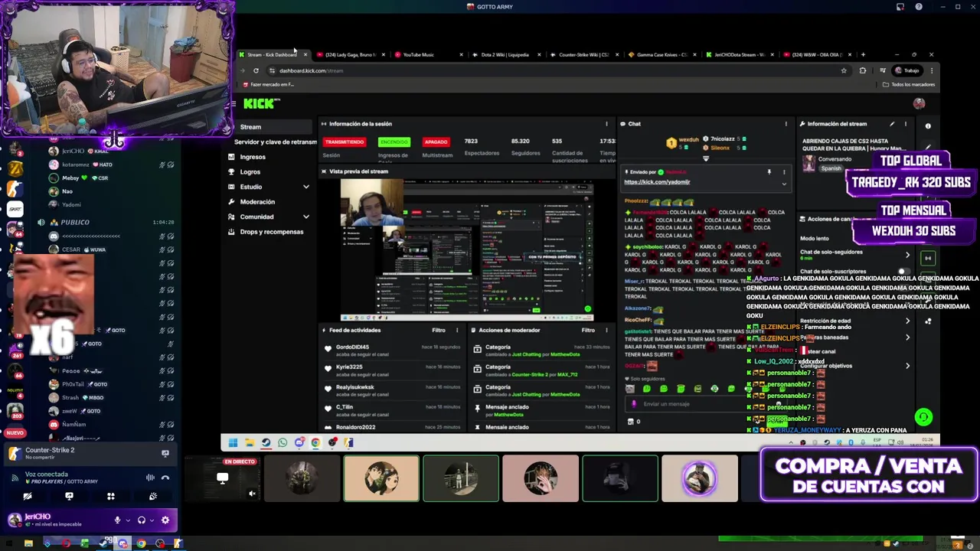Switch to Counter-Strike Wiki tab
980x551 pixels.
point(583,55)
